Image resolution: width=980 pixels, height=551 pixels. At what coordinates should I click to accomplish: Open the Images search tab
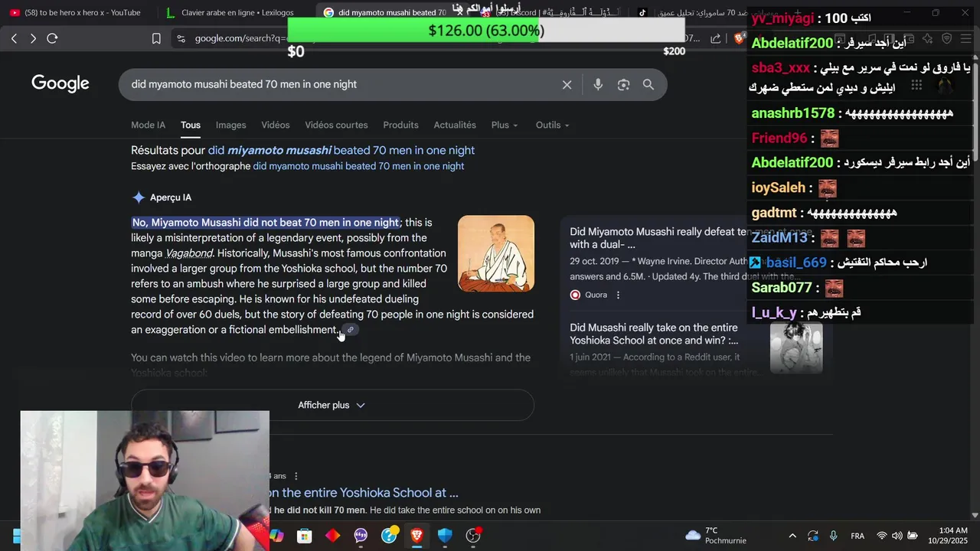(230, 125)
